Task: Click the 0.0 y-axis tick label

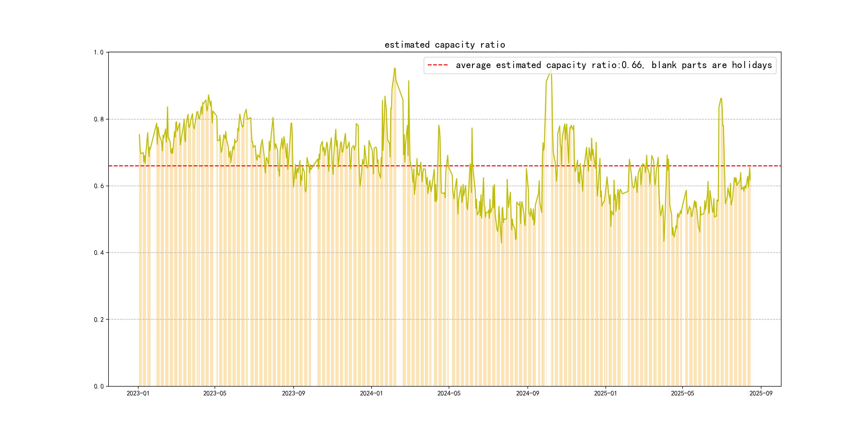Action: 98,387
